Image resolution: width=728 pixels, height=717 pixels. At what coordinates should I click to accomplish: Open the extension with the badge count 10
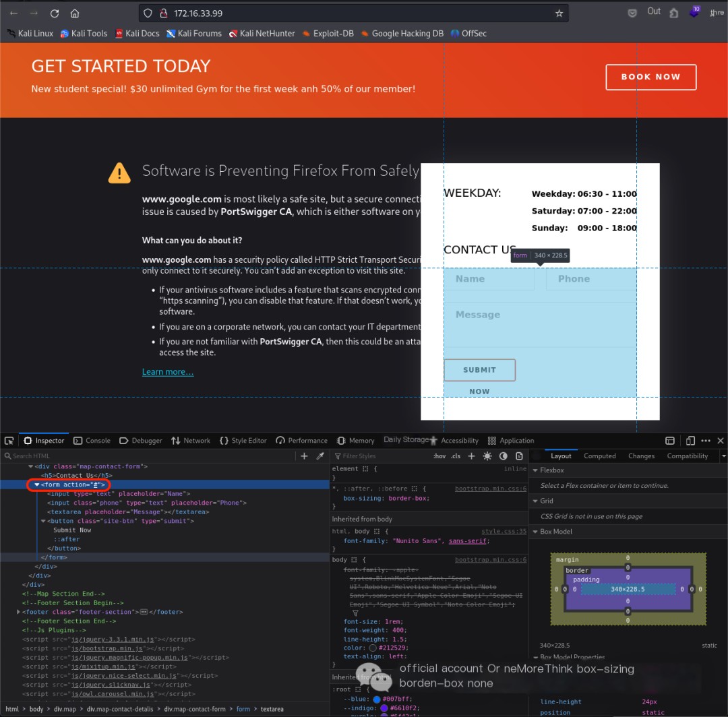pos(694,11)
